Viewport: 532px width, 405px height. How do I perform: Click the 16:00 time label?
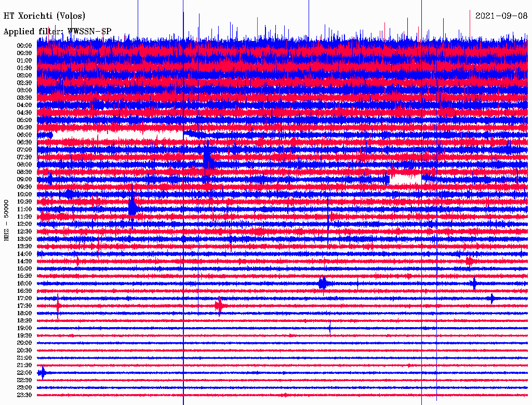(24, 283)
